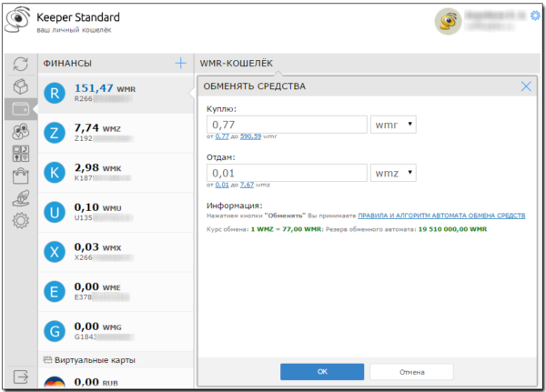Click the Keeper Standard logo icon

tap(17, 19)
